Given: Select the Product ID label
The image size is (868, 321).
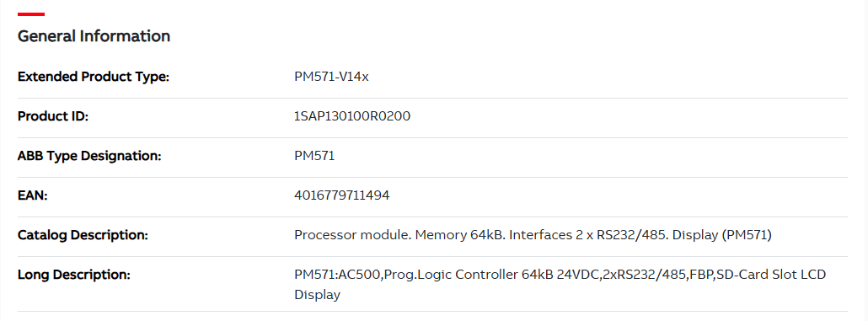Looking at the screenshot, I should click(x=53, y=117).
